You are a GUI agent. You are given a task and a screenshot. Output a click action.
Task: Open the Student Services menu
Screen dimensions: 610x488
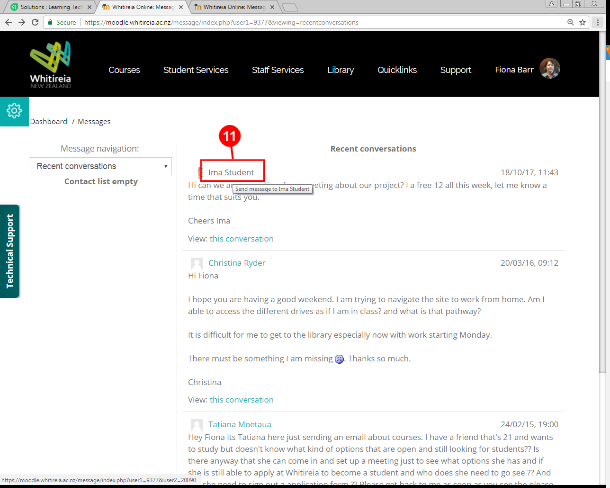click(x=196, y=70)
